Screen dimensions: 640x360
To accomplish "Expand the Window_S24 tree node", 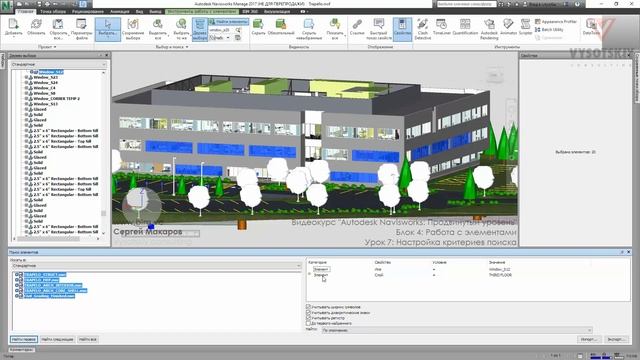I will pyautogui.click(x=26, y=82).
